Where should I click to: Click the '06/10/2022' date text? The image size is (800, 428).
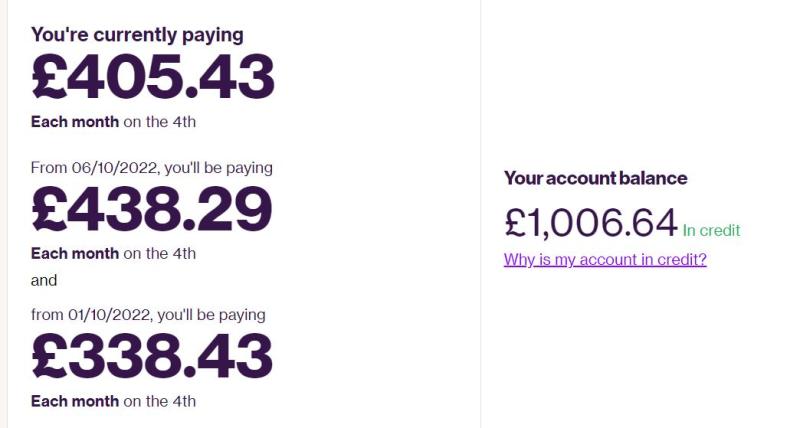coord(114,168)
